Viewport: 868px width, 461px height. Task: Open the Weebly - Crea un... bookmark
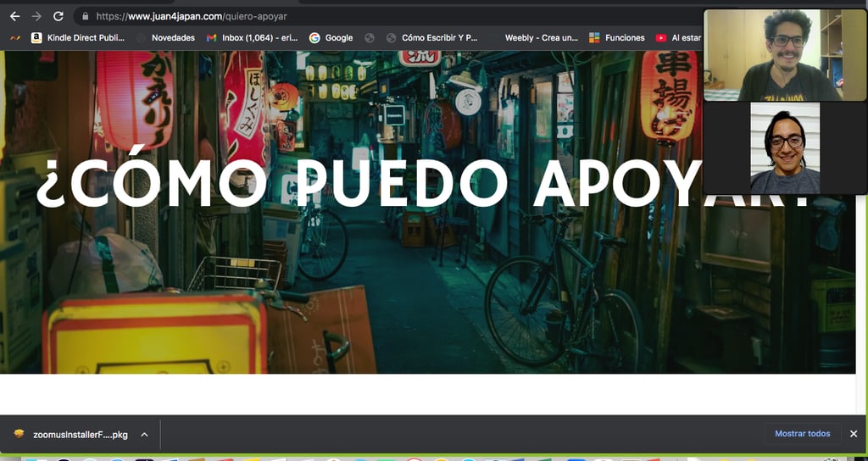pyautogui.click(x=542, y=37)
